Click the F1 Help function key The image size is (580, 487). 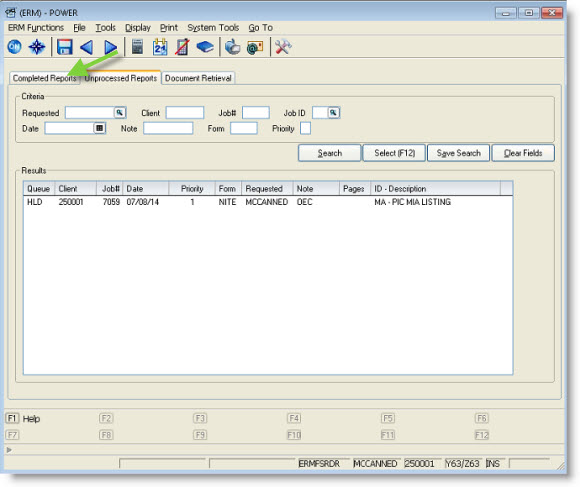pyautogui.click(x=23, y=419)
